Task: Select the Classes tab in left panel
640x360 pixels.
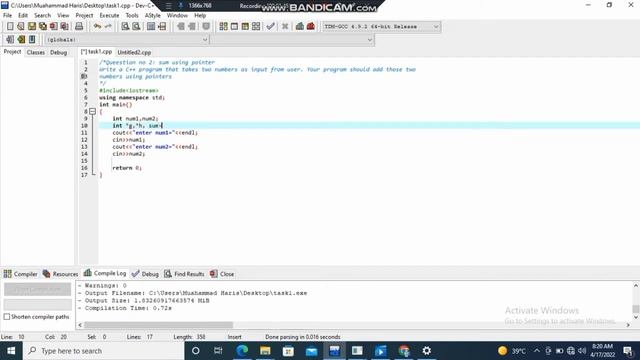Action: 36,52
